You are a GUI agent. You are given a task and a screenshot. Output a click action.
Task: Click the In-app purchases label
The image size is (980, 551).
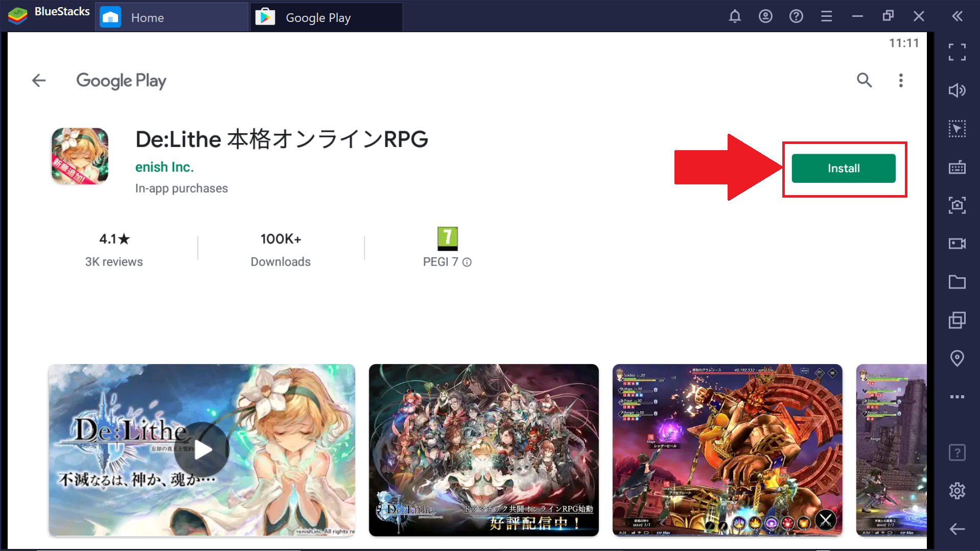[x=181, y=188]
